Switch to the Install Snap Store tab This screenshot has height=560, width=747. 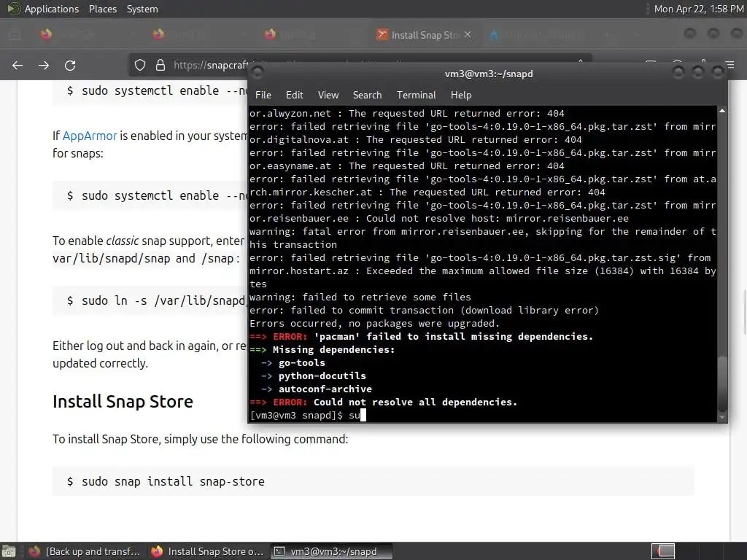[x=424, y=35]
